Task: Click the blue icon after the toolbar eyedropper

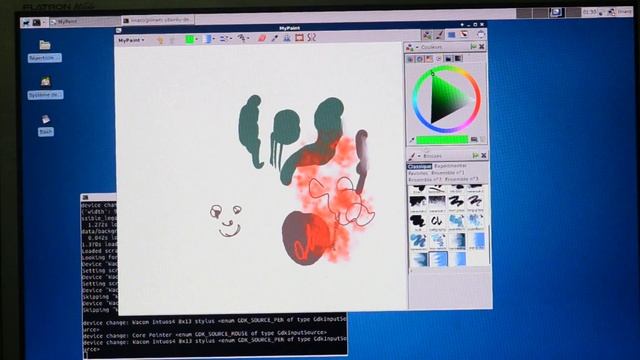Action: pyautogui.click(x=287, y=38)
